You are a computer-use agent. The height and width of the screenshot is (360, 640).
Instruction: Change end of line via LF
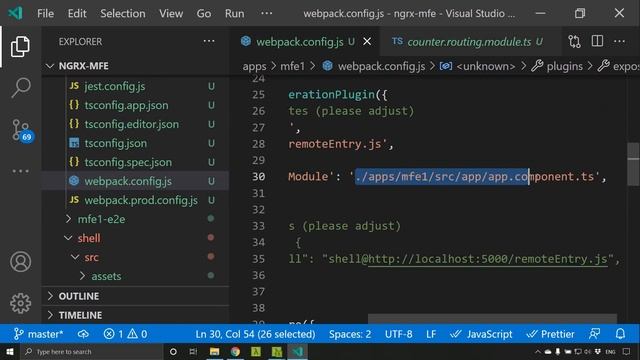click(431, 334)
